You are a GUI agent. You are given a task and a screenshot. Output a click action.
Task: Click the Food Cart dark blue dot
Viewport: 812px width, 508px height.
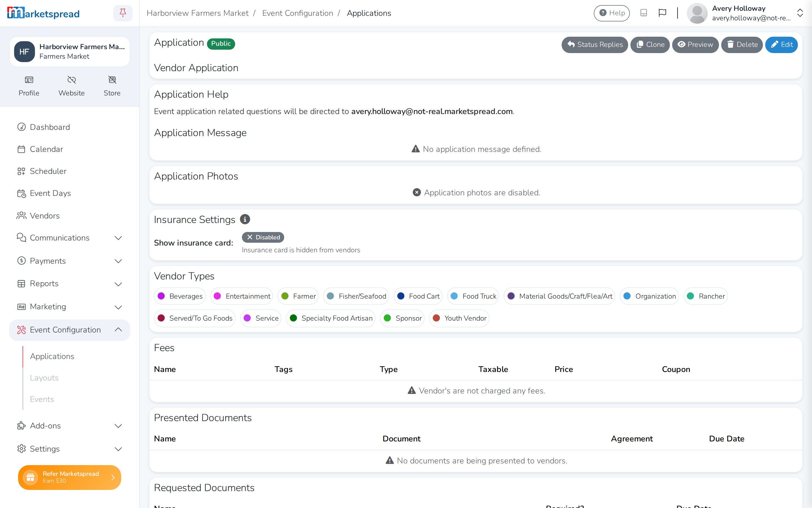(x=401, y=296)
